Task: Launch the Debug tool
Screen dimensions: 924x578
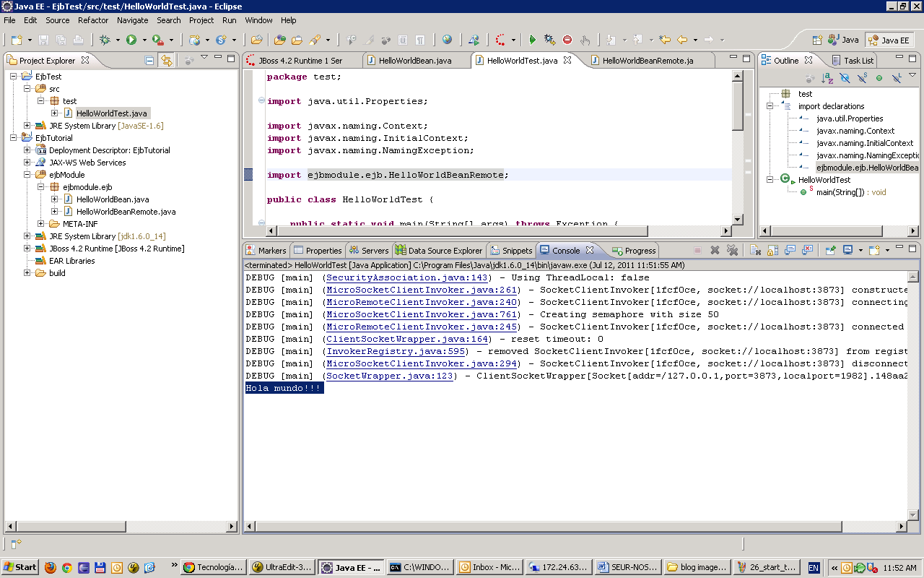Action: pyautogui.click(x=105, y=40)
